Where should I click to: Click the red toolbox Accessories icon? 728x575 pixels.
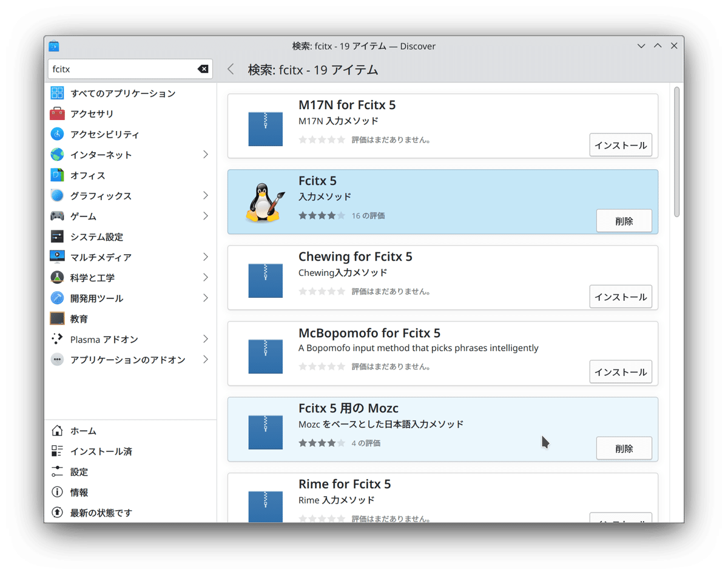click(x=57, y=113)
